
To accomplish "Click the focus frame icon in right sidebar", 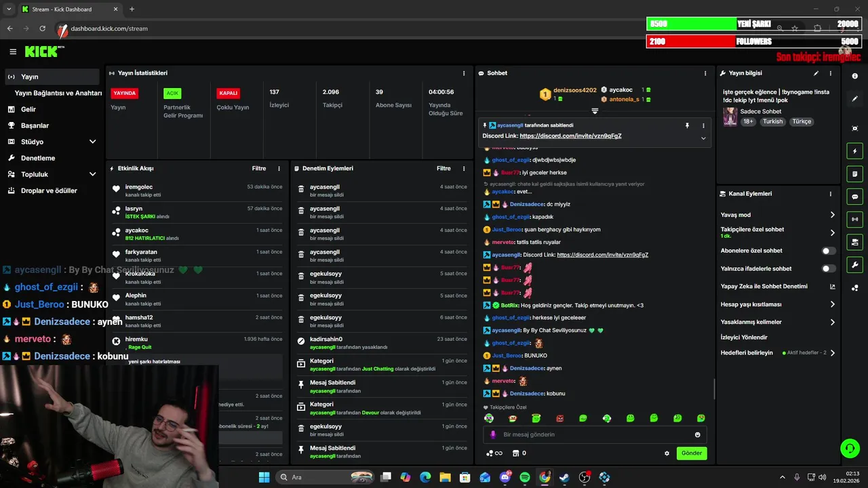I will click(x=854, y=128).
